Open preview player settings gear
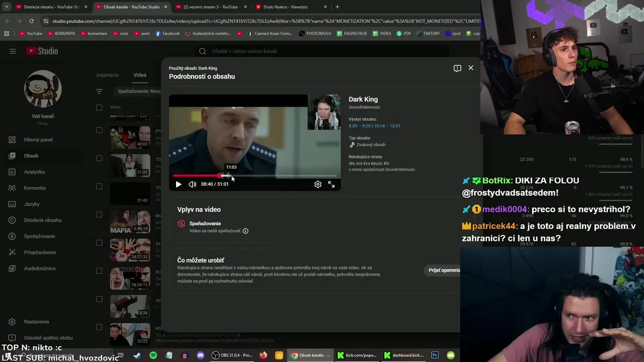This screenshot has height=362, width=644. (318, 185)
